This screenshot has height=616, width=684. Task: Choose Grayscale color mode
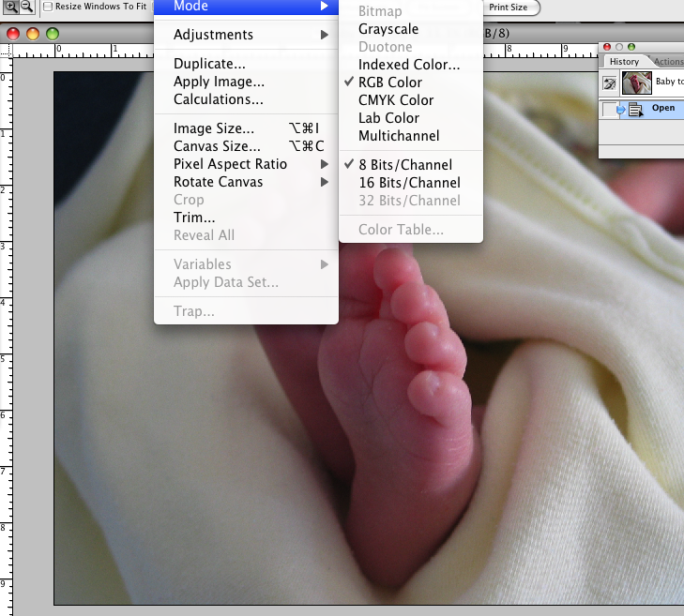(x=388, y=29)
